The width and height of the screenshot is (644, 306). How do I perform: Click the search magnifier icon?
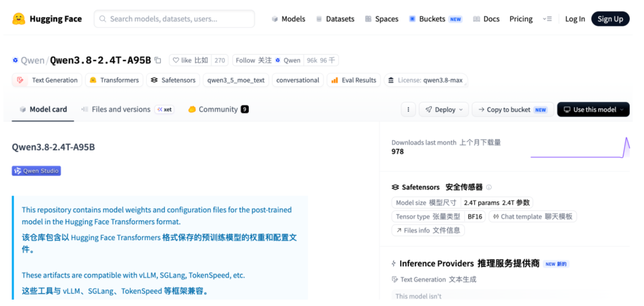(103, 19)
